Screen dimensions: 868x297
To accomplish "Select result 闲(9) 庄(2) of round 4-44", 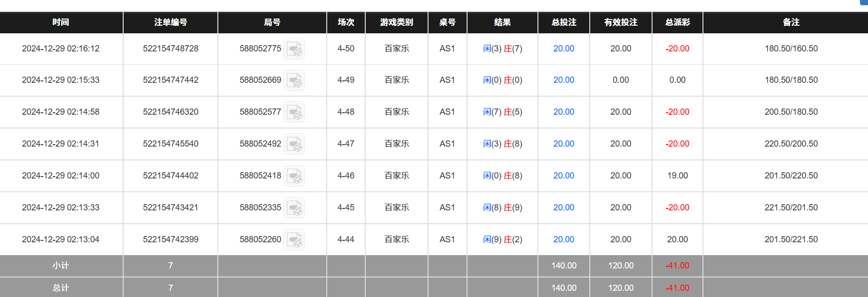I will coord(502,239).
